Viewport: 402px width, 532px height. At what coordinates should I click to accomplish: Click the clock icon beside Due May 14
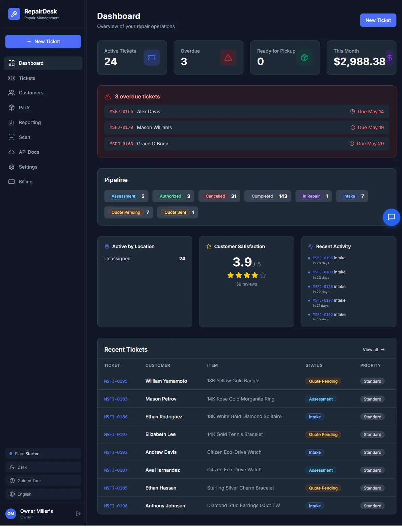click(x=353, y=112)
